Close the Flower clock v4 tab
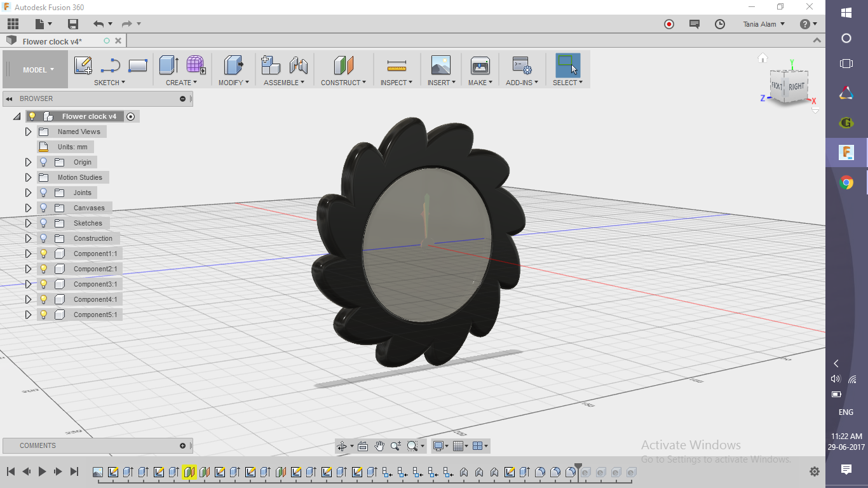Screen dimensions: 868x488 (118, 41)
